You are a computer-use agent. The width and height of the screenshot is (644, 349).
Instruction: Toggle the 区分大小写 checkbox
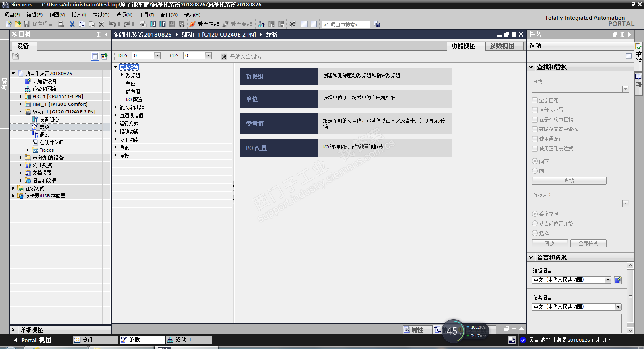pyautogui.click(x=535, y=110)
